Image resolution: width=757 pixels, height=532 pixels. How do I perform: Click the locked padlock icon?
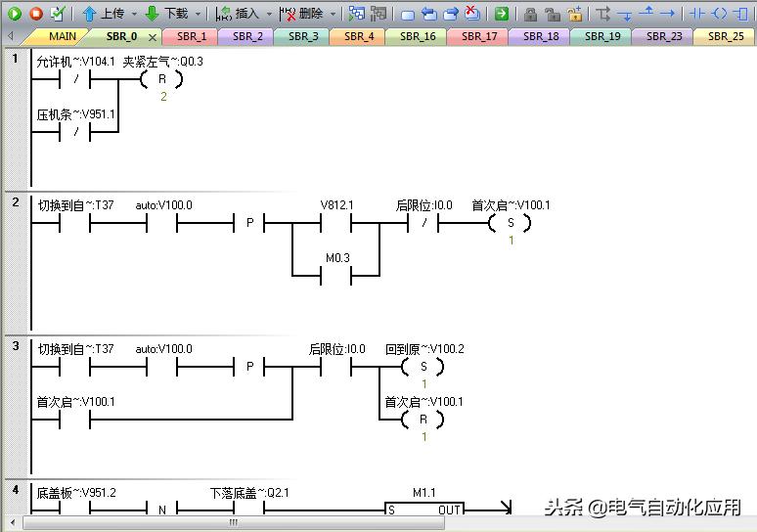pyautogui.click(x=530, y=14)
